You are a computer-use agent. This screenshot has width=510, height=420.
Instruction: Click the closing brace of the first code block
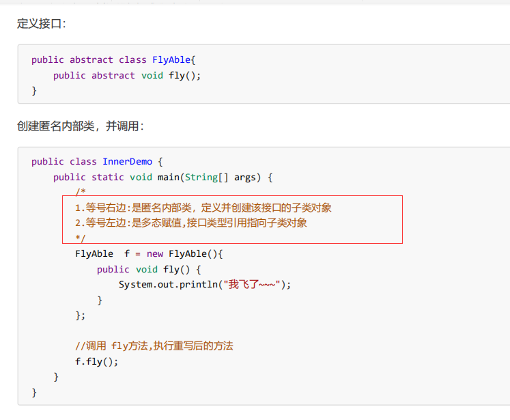coord(34,90)
